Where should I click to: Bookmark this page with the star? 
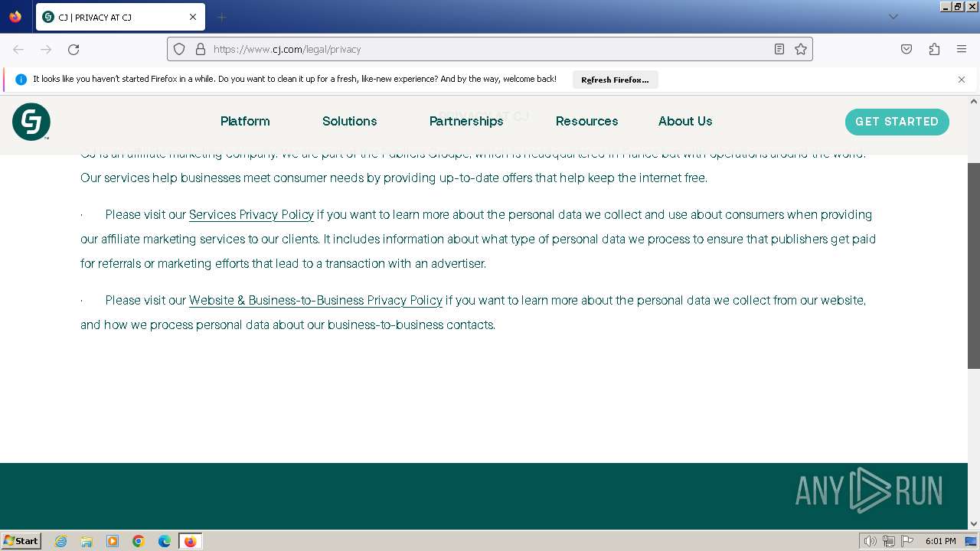(x=801, y=49)
